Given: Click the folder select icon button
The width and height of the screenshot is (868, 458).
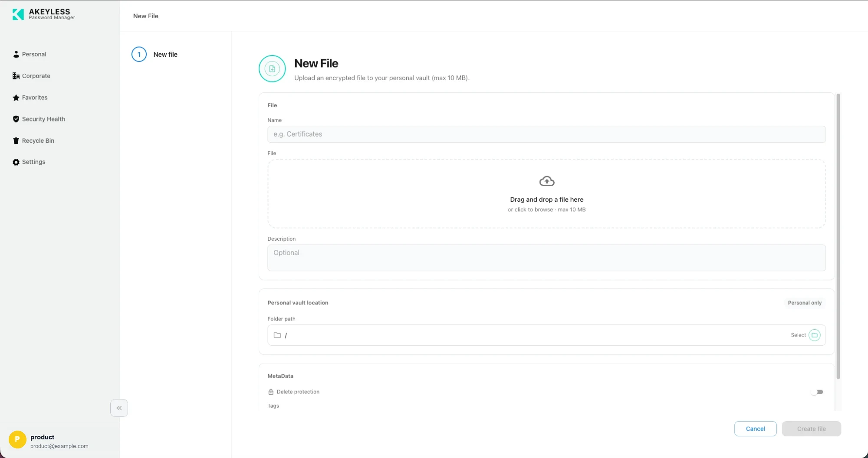Looking at the screenshot, I should [x=815, y=335].
